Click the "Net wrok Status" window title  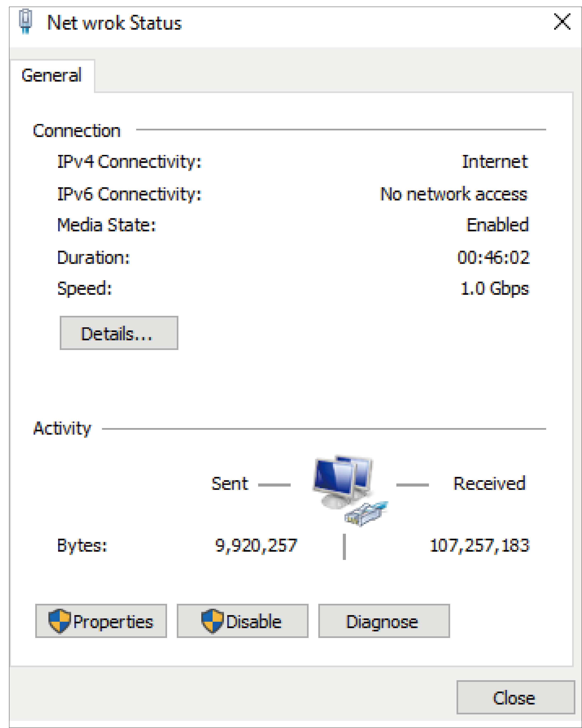pyautogui.click(x=115, y=23)
